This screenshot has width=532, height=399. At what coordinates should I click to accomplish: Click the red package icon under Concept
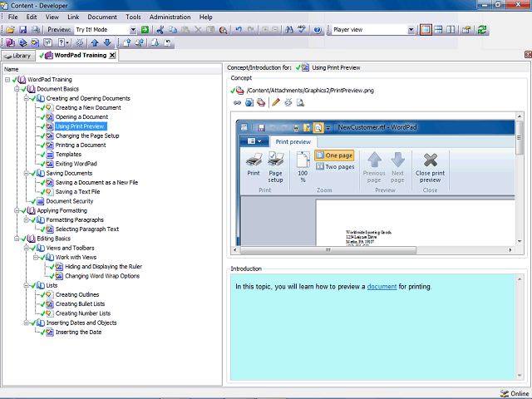click(261, 102)
